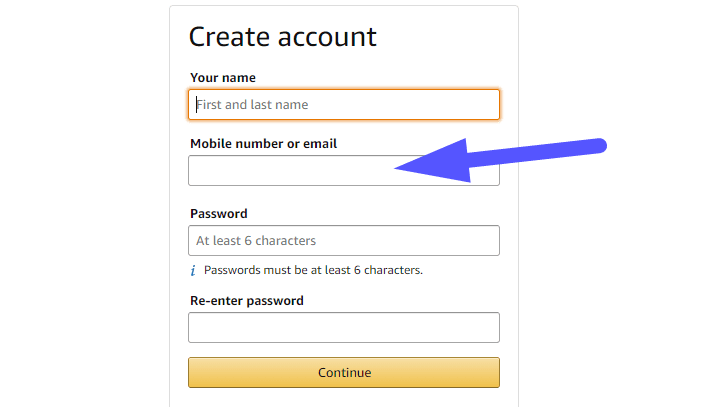Click the password info "i" icon
Image resolution: width=716 pixels, height=407 pixels.
(193, 271)
